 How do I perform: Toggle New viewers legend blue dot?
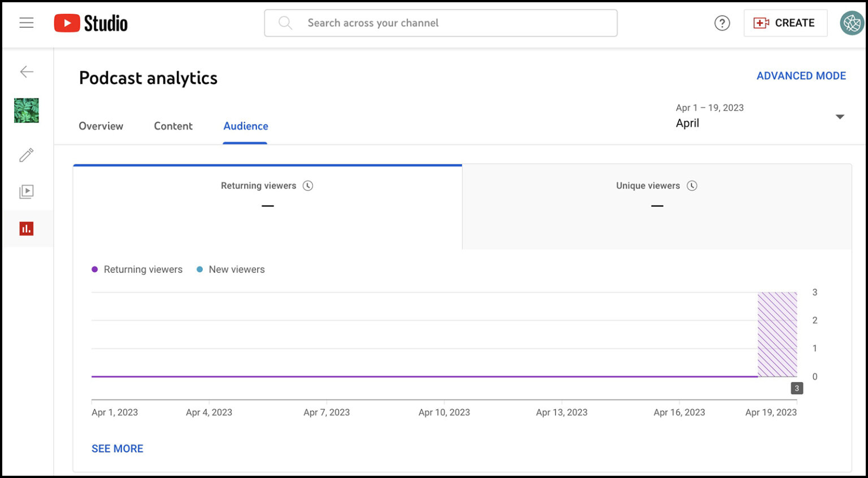(x=199, y=270)
